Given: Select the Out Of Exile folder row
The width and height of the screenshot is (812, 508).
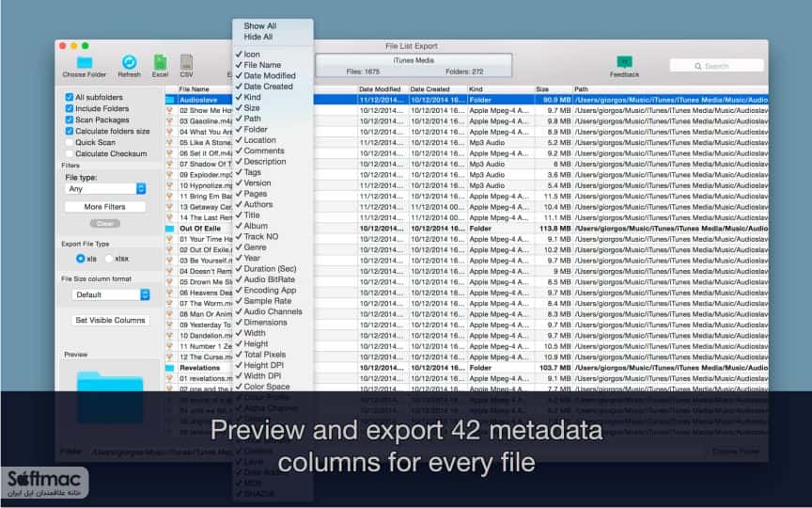Looking at the screenshot, I should coord(466,228).
